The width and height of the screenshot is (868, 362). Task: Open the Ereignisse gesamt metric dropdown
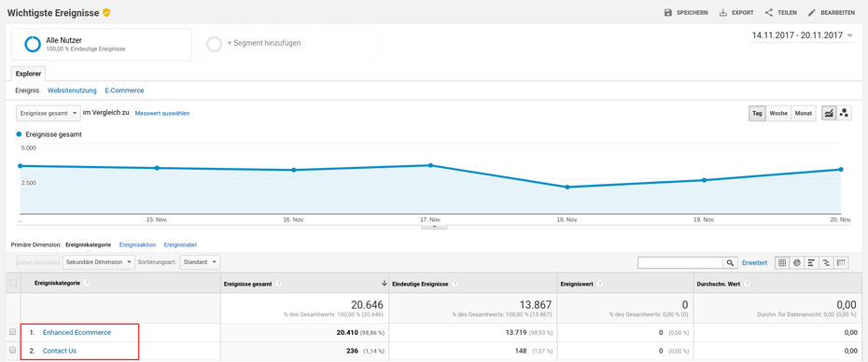[49, 113]
